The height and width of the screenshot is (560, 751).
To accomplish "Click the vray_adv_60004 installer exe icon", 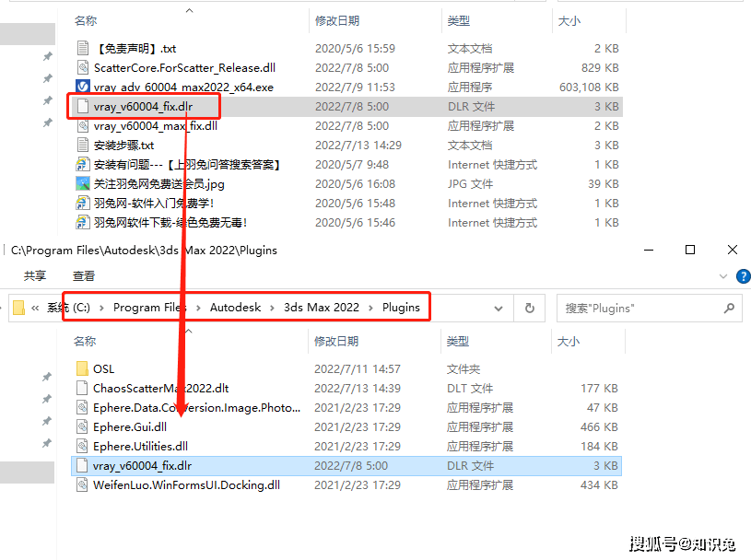I will [82, 87].
